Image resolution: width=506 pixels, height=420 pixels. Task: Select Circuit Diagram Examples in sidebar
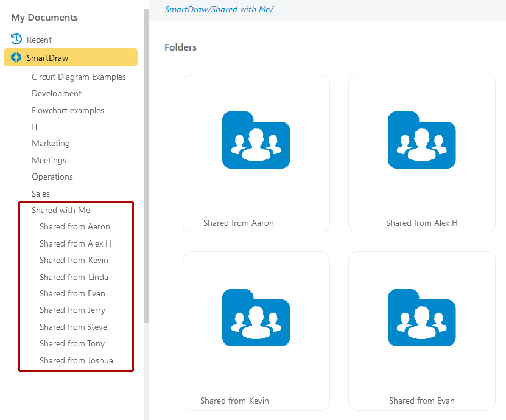coord(79,77)
